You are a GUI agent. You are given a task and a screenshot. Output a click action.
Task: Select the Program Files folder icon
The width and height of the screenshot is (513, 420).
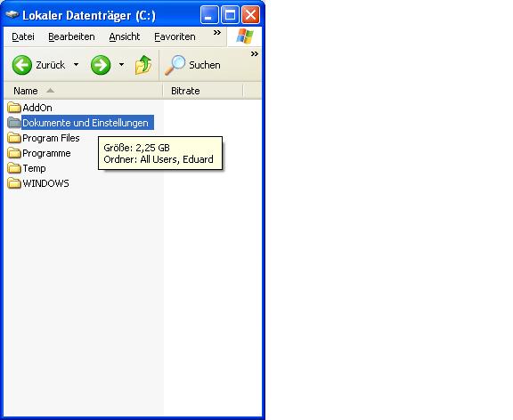pyautogui.click(x=14, y=138)
